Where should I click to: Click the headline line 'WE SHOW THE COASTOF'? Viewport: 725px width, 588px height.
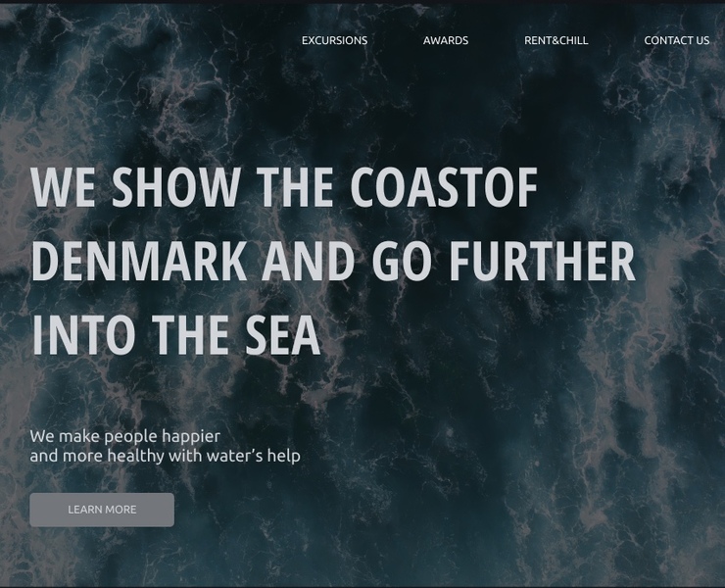tap(284, 187)
